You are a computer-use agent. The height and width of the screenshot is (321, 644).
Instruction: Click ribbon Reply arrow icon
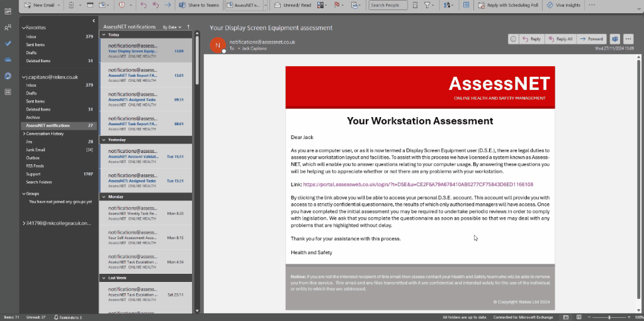[144, 5]
